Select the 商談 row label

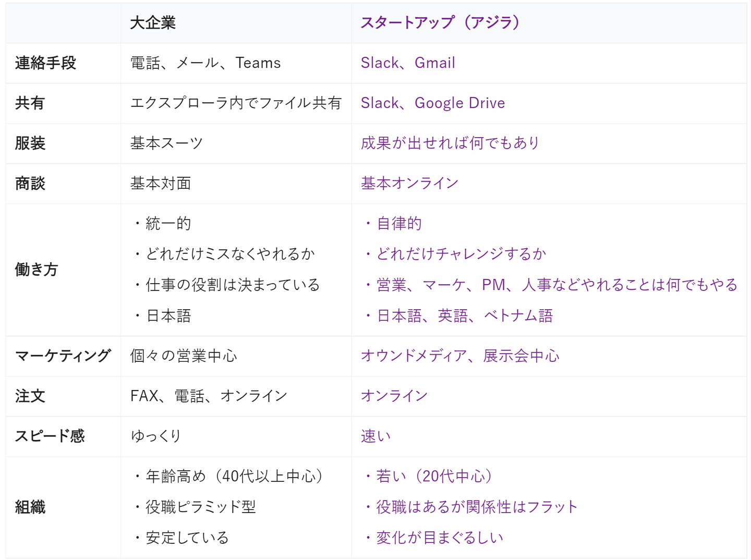(x=30, y=184)
